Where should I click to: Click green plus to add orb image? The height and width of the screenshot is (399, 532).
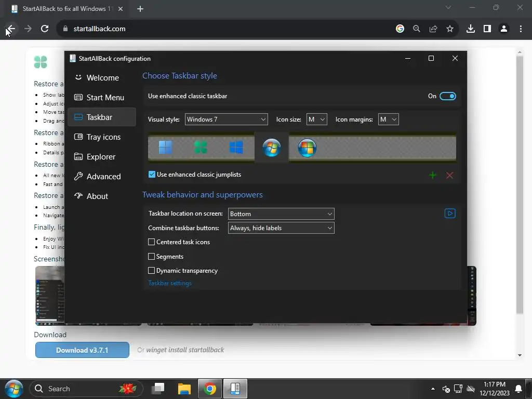433,176
